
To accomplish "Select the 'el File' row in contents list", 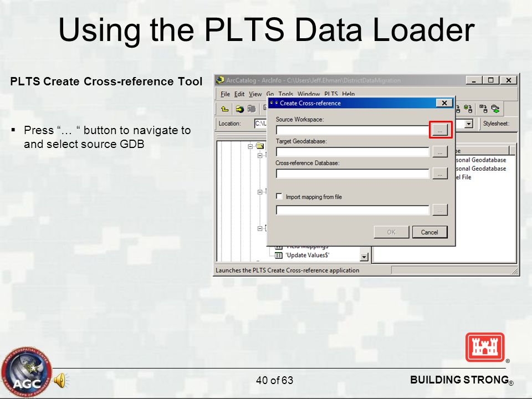I will 463,177.
